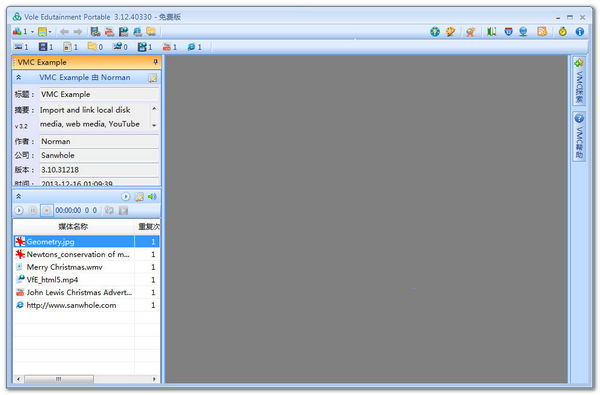Viewport: 600px width, 395px height.
Task: Click the lightbulb globe icon
Action: 435,32
